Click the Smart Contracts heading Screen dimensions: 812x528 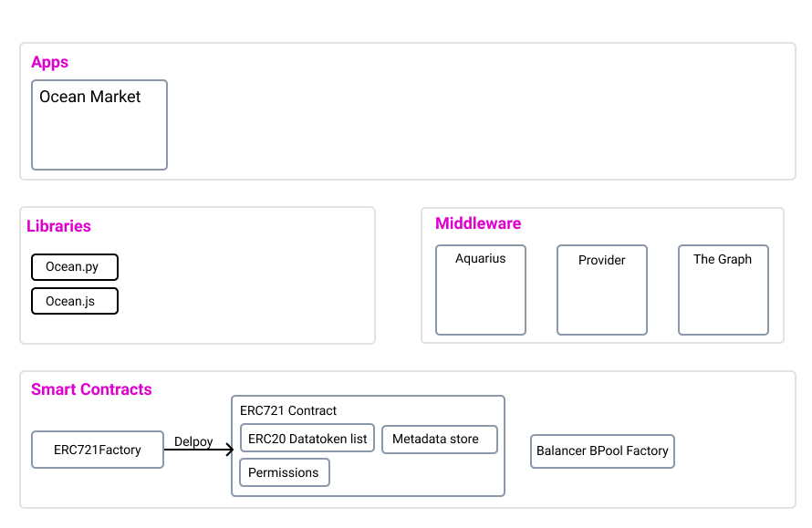[91, 389]
